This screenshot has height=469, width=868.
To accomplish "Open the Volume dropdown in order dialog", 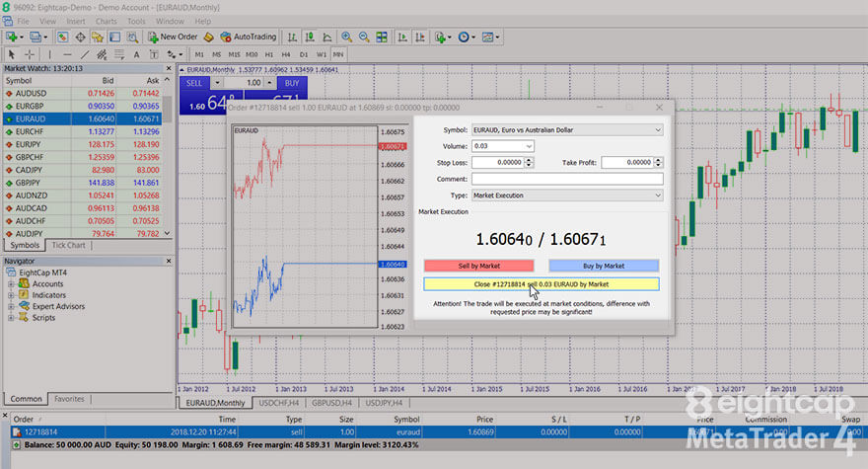I will click(x=529, y=146).
